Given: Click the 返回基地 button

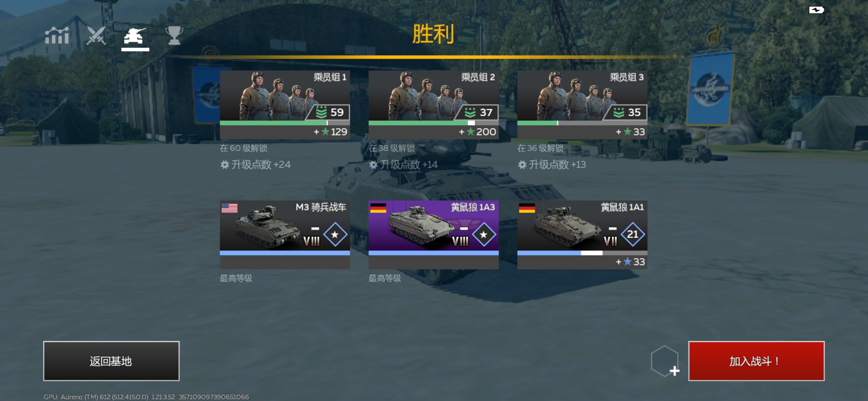Looking at the screenshot, I should click(x=111, y=361).
